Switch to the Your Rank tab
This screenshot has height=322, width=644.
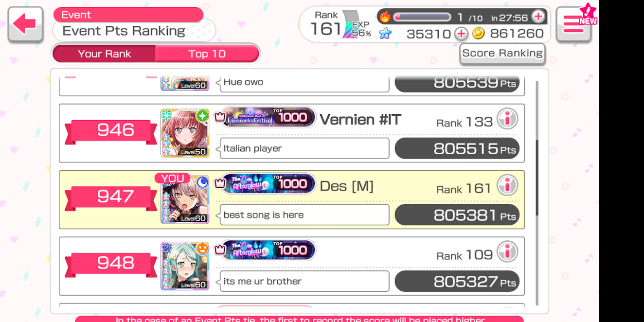coord(104,54)
